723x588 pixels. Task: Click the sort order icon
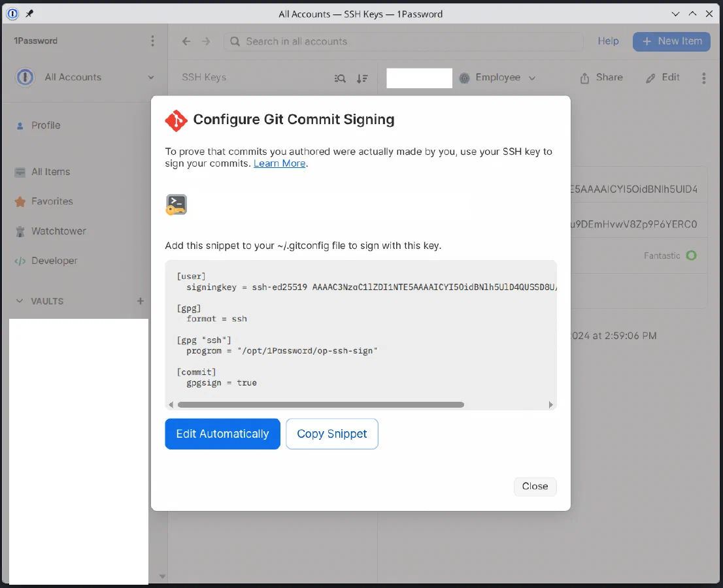coord(362,78)
